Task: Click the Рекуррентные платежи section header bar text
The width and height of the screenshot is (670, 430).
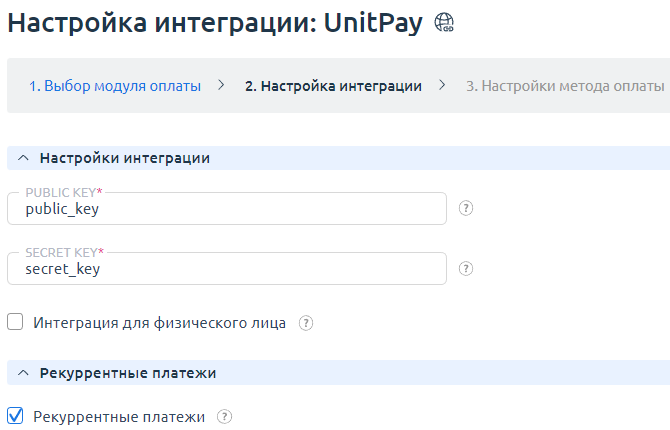Action: pos(128,373)
